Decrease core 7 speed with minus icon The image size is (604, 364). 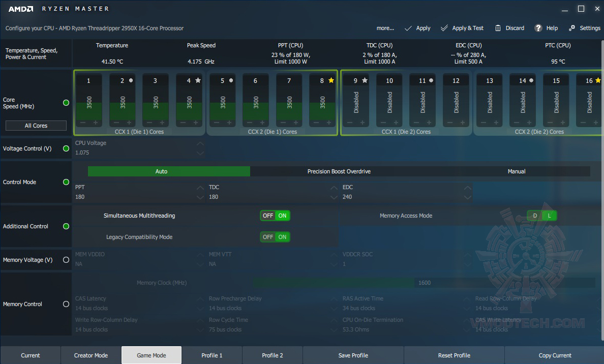pos(283,123)
